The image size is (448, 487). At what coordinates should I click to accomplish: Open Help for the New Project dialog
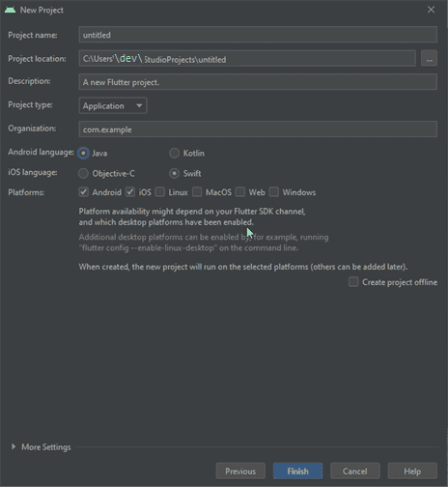pyautogui.click(x=412, y=472)
